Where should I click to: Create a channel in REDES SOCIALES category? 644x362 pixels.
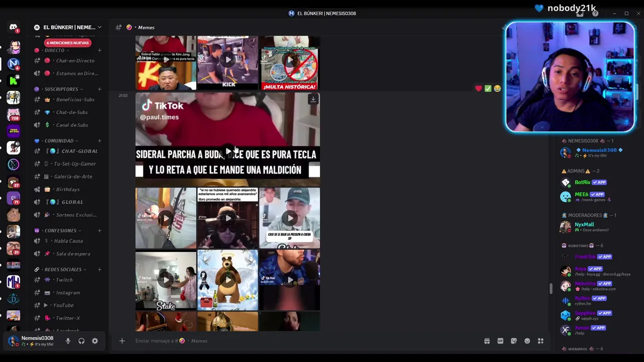pyautogui.click(x=100, y=269)
